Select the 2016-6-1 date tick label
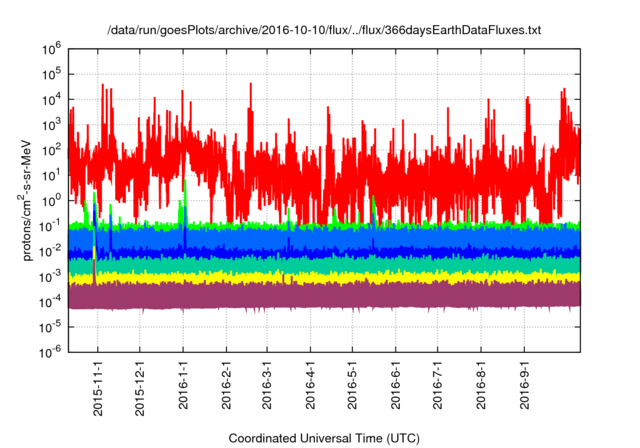This screenshot has width=640, height=448. coord(396,385)
